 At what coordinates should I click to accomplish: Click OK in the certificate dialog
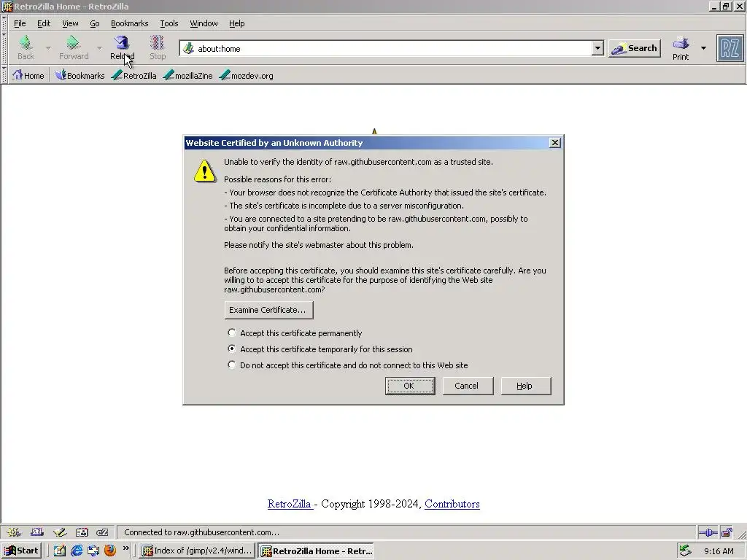[410, 386]
